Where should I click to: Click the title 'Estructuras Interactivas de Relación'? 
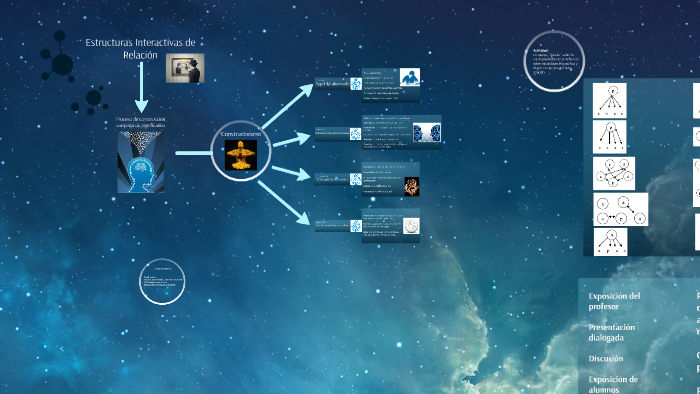[140, 49]
